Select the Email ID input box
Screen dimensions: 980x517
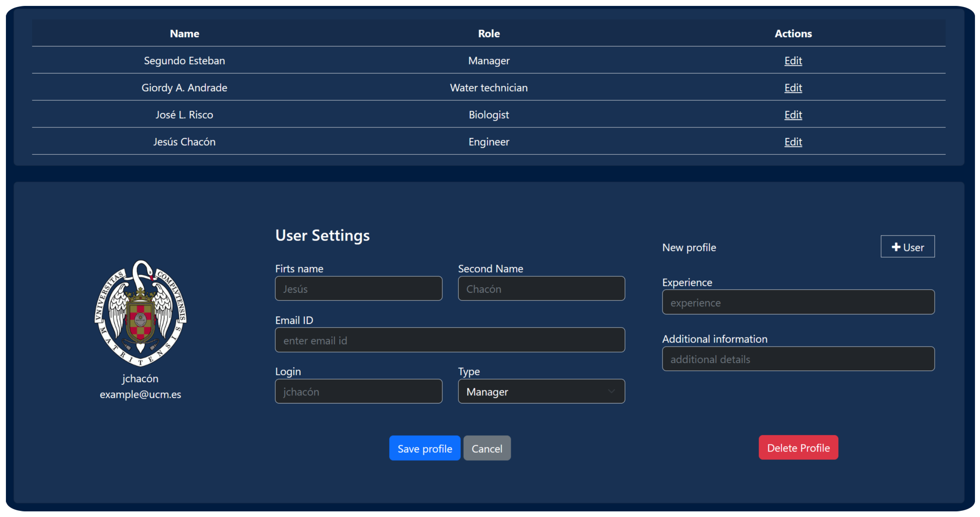tap(449, 340)
